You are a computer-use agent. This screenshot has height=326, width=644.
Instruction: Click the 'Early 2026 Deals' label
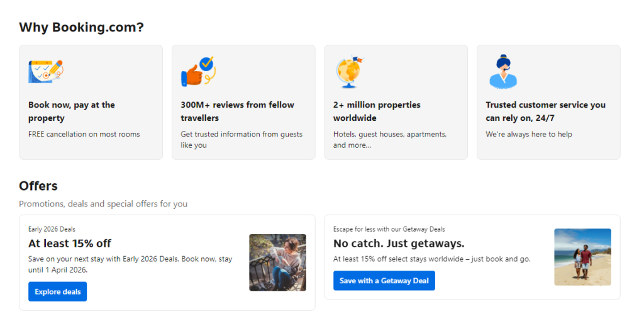52,229
